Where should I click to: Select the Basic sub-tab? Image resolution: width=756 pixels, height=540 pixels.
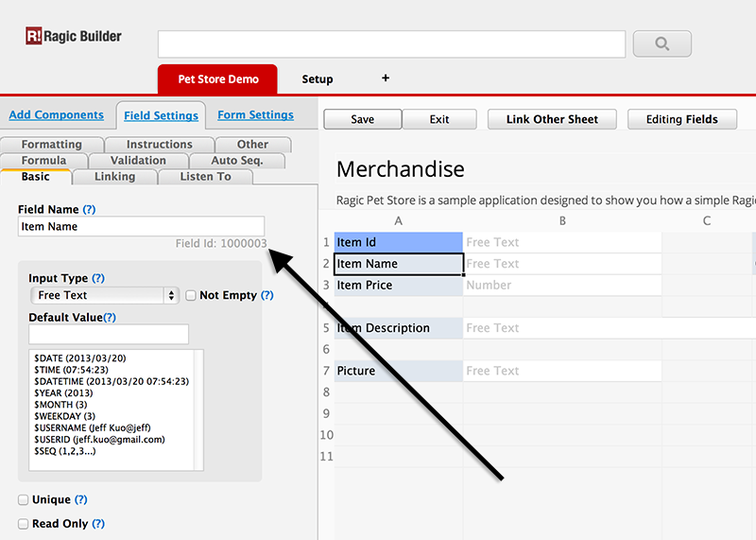coord(36,177)
